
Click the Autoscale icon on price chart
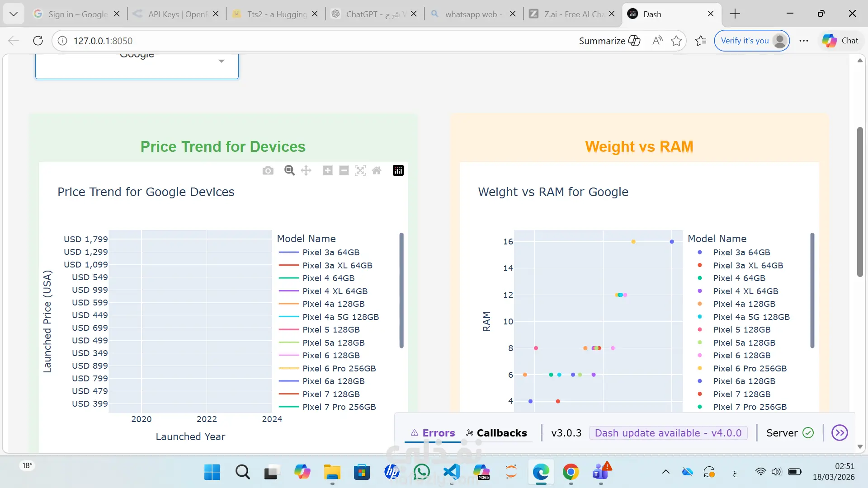coord(360,170)
